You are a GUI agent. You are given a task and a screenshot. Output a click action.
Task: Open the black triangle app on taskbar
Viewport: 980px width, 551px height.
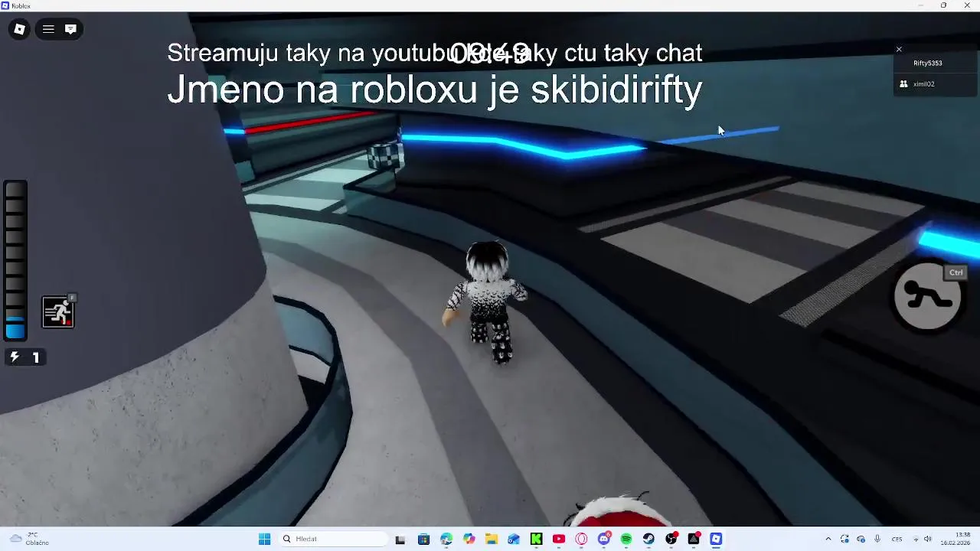click(694, 540)
